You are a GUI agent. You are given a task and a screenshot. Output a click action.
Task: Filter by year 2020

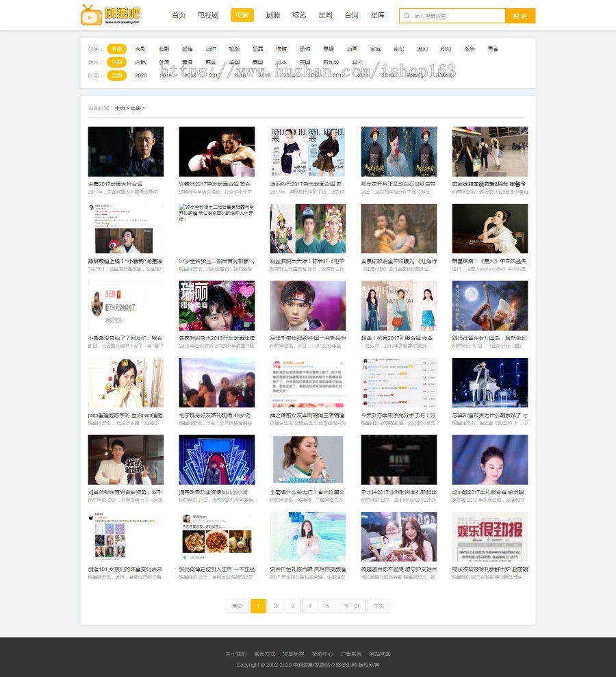(141, 75)
